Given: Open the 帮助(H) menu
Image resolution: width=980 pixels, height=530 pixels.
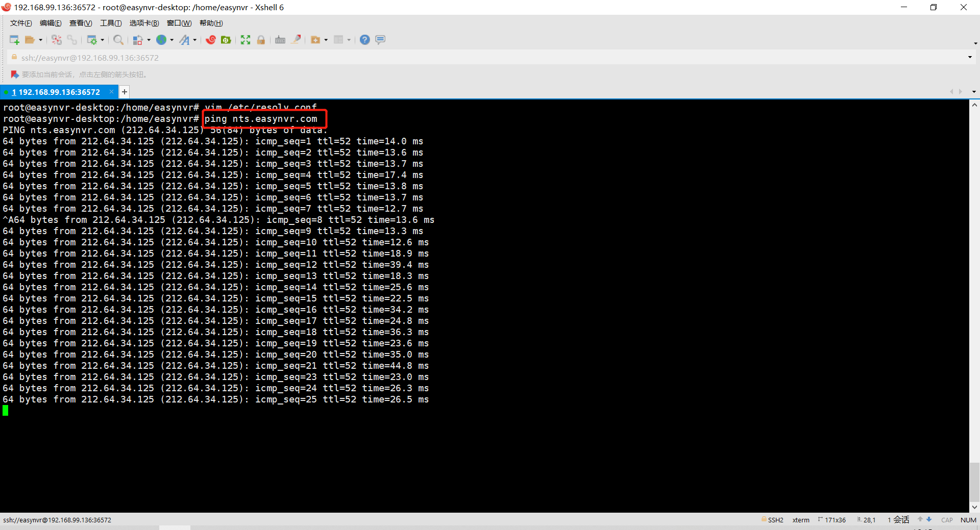Looking at the screenshot, I should (x=211, y=23).
